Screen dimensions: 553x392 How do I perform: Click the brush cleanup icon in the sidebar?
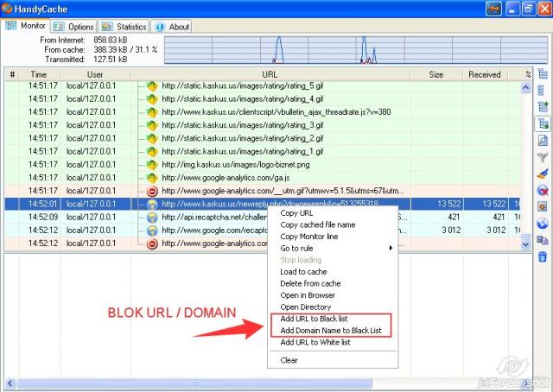point(543,174)
